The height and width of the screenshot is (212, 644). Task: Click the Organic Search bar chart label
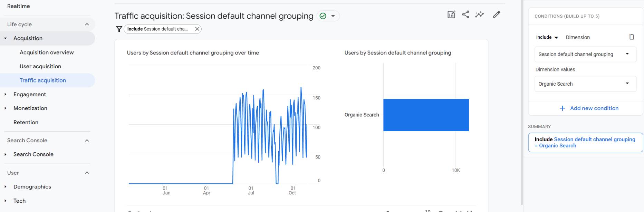tap(362, 115)
